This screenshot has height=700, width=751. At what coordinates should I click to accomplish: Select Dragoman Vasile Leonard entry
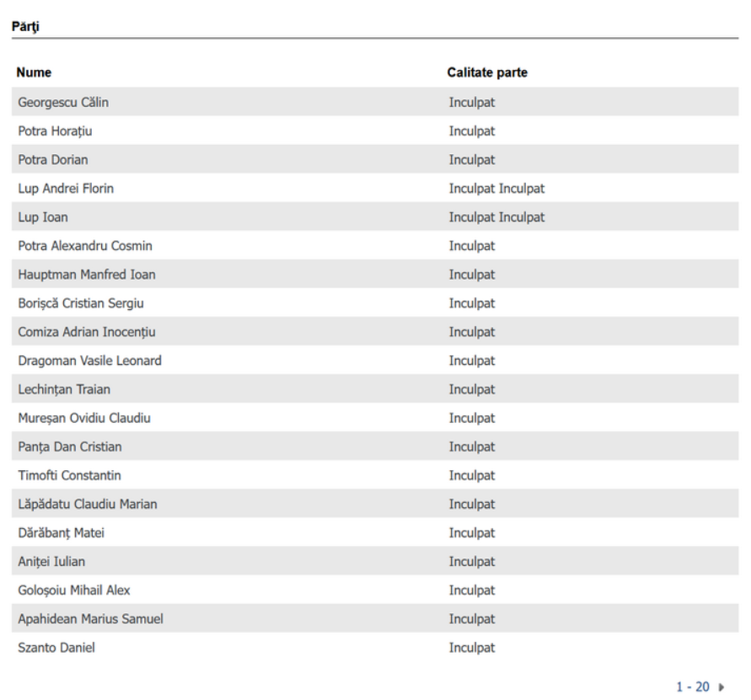tap(89, 361)
